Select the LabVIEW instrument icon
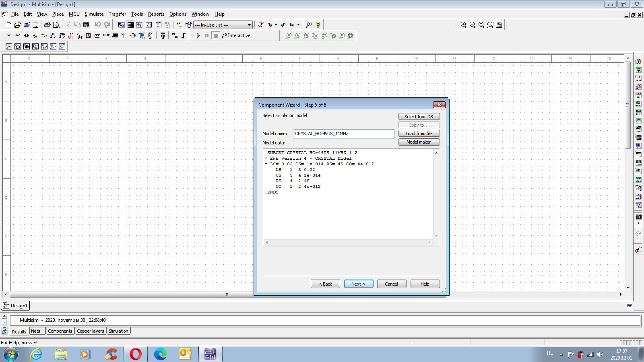This screenshot has height=362, width=644. point(638,217)
